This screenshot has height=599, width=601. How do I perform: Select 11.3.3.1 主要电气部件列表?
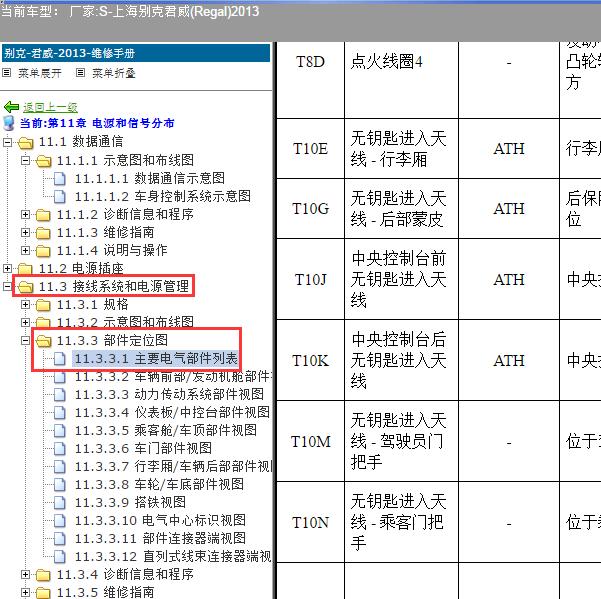pos(156,358)
